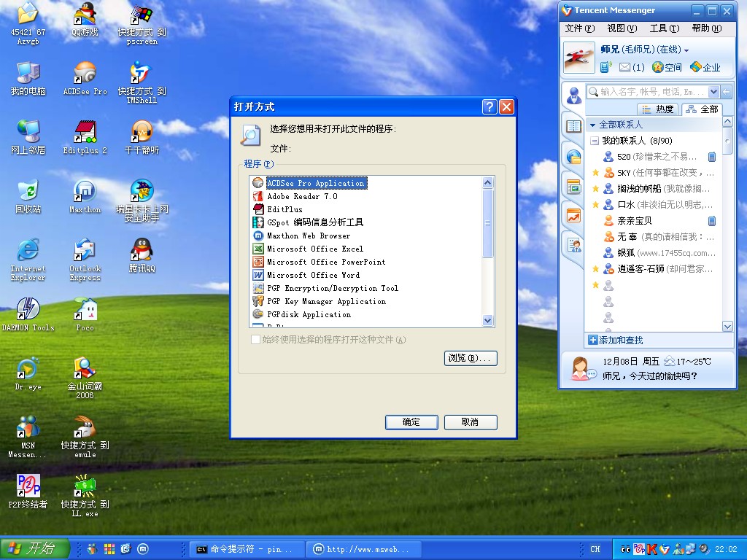Open the stock chart sidebar tab icon

[574, 216]
